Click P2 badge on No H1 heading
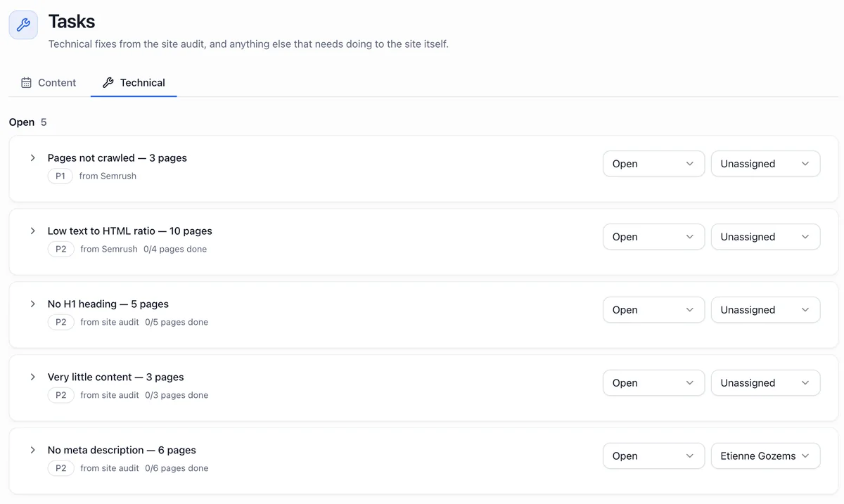This screenshot has height=504, width=844. pyautogui.click(x=61, y=322)
